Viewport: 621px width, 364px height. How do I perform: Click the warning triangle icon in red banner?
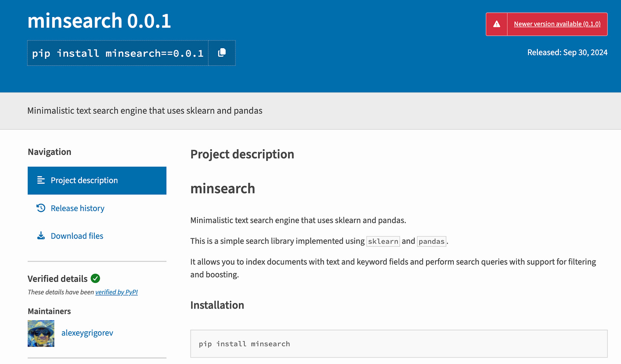click(x=496, y=24)
